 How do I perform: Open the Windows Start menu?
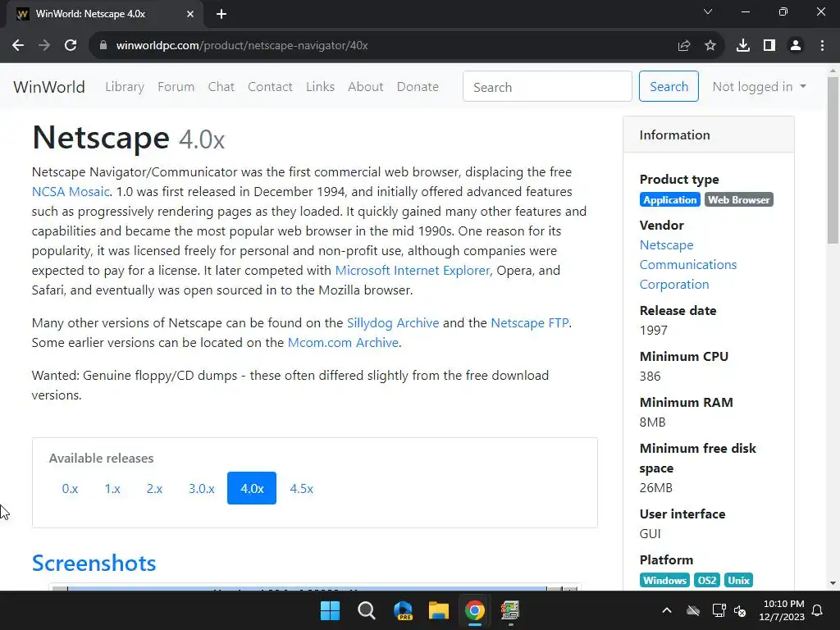click(x=330, y=610)
